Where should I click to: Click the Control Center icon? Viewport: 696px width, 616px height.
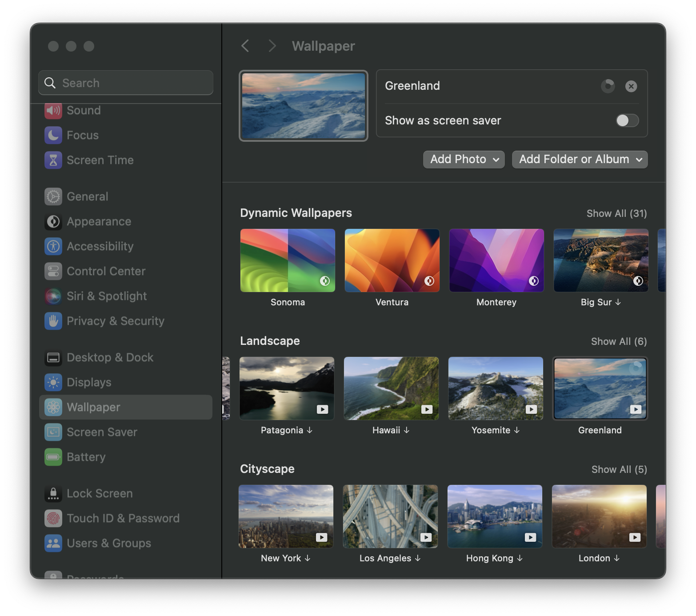click(53, 271)
